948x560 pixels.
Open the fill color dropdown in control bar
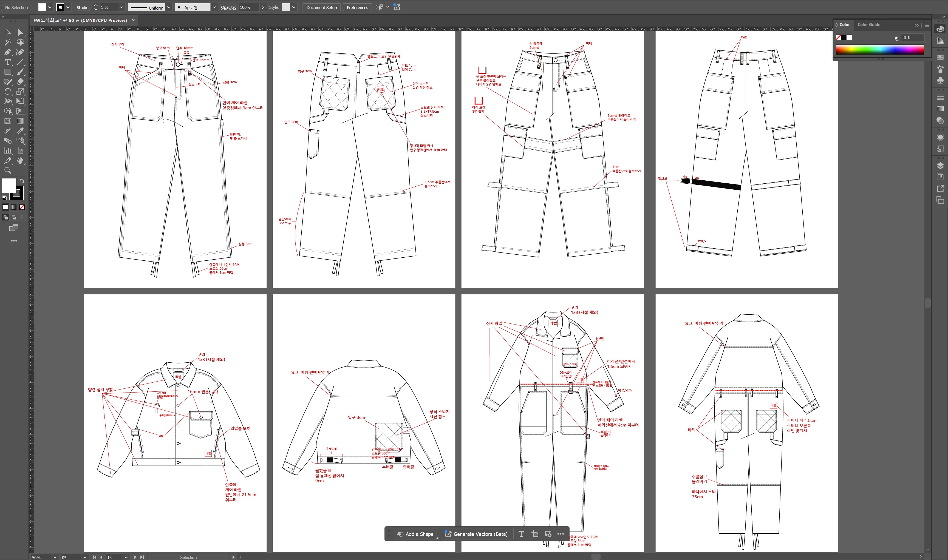pyautogui.click(x=50, y=7)
